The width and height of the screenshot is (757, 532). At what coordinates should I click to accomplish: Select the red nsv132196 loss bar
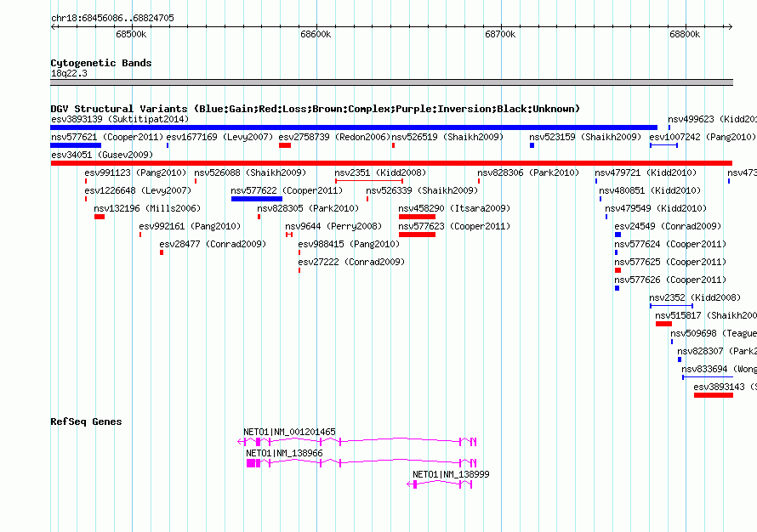coord(100,217)
